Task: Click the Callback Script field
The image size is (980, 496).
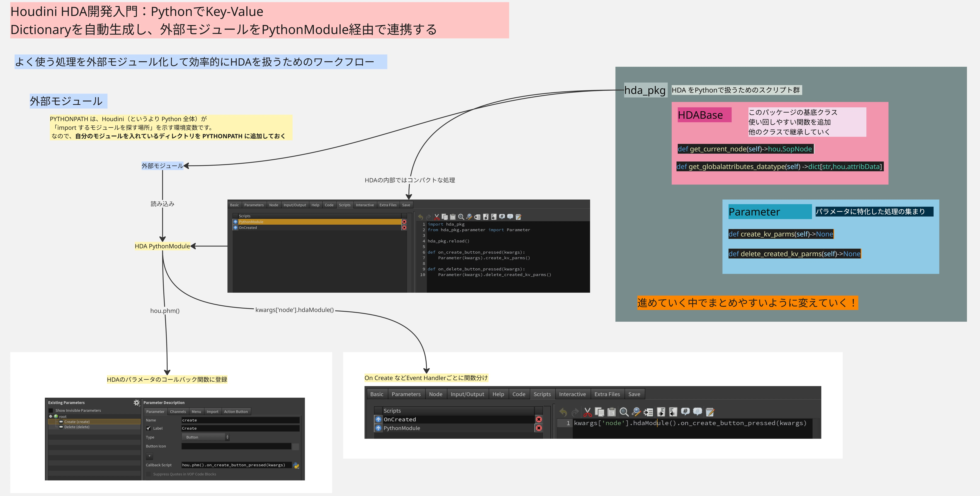Action: tap(236, 465)
